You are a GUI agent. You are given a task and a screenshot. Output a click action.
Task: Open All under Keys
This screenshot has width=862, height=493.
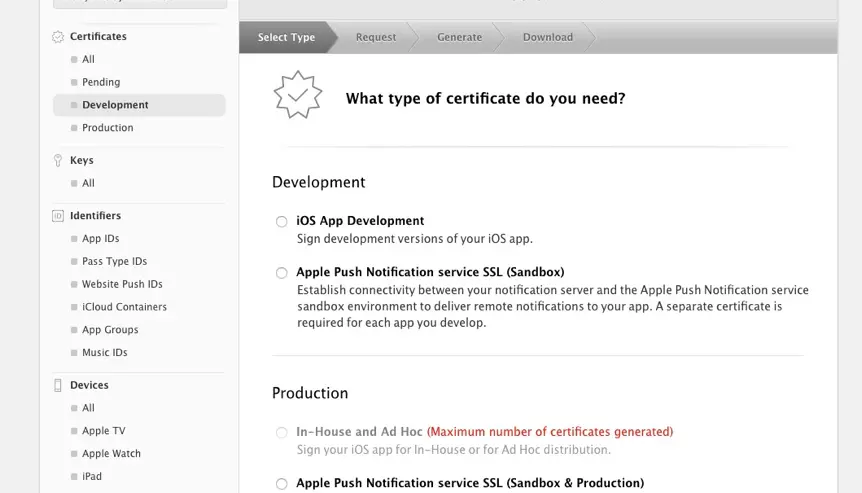[88, 183]
